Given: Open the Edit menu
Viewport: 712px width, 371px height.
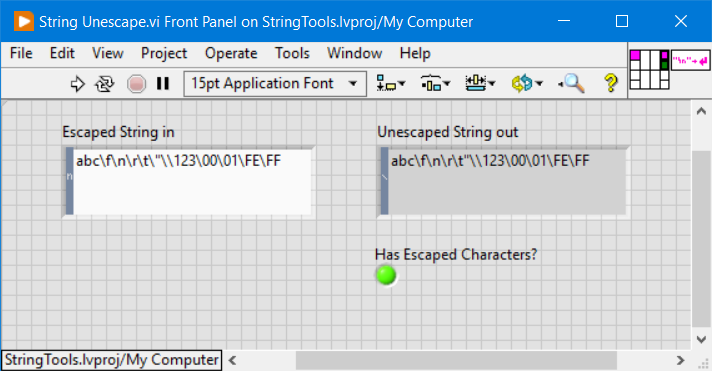Looking at the screenshot, I should click(62, 53).
